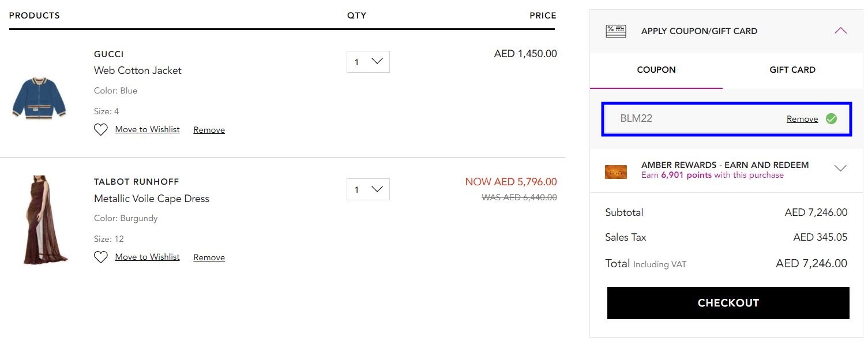
Task: Click the wishlist heart next to Move to Wishlist
Action: (x=100, y=129)
